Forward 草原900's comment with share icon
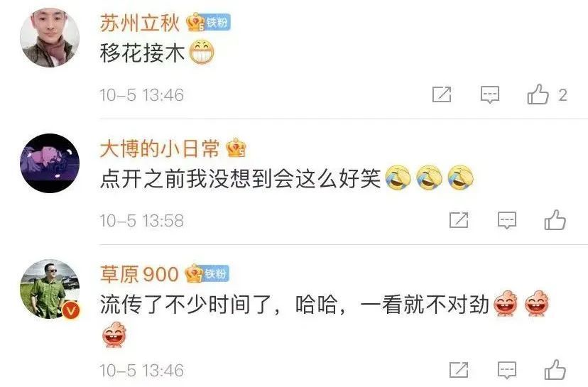588x387 pixels. pos(459,370)
